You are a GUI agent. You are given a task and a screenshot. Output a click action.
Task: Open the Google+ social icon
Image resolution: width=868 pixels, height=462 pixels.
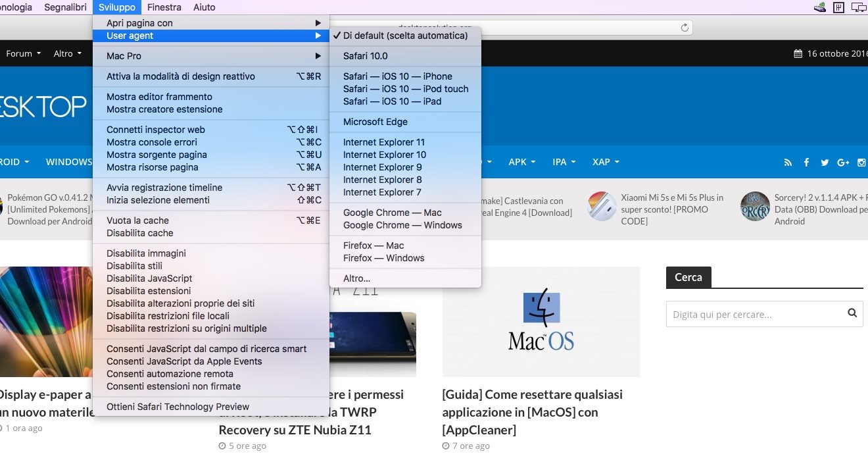point(844,163)
